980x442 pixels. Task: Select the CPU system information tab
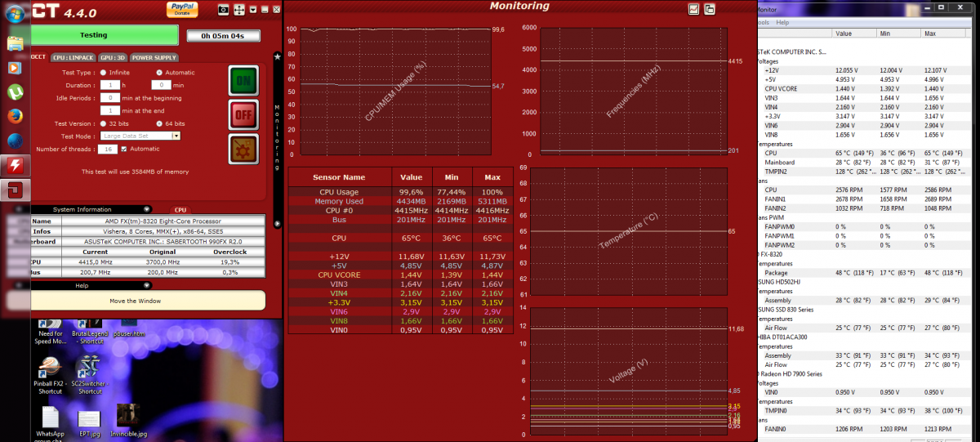click(x=180, y=210)
